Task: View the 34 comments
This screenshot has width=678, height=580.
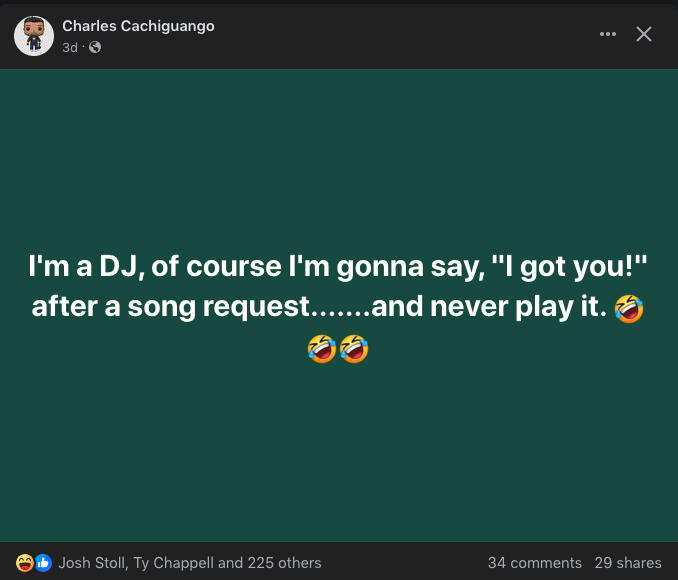Action: coord(534,563)
